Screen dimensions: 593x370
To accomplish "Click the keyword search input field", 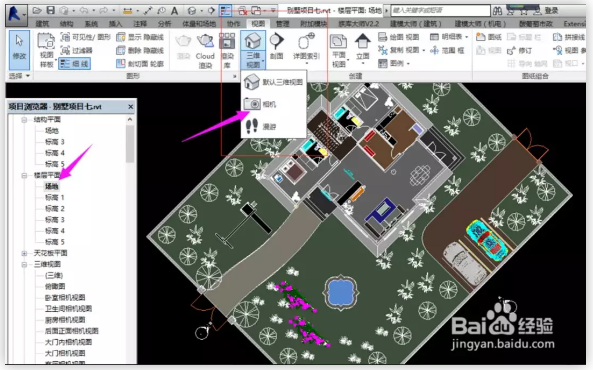I will (441, 11).
